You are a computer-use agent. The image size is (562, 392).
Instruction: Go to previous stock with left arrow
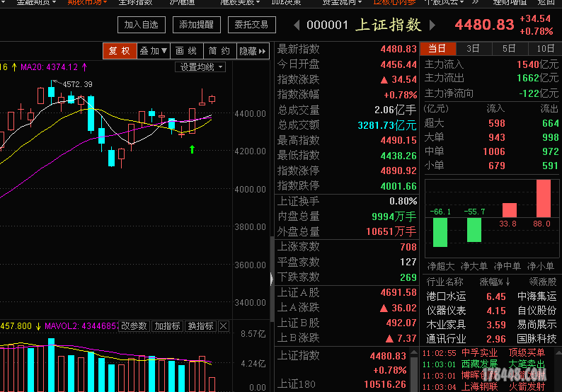pyautogui.click(x=297, y=25)
